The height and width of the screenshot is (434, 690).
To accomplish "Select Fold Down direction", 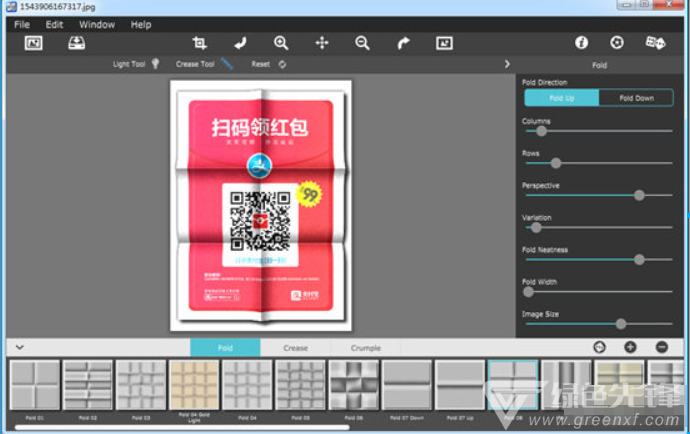I will click(636, 98).
